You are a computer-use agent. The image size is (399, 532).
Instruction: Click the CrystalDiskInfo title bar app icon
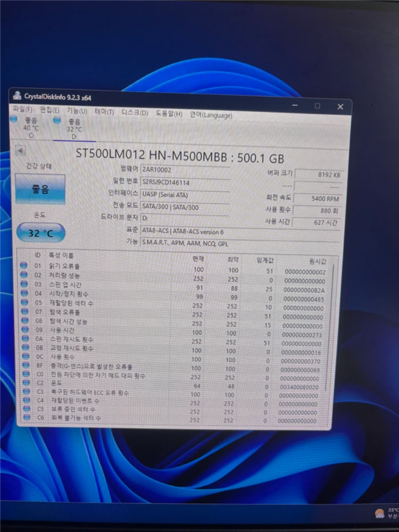pyautogui.click(x=17, y=96)
